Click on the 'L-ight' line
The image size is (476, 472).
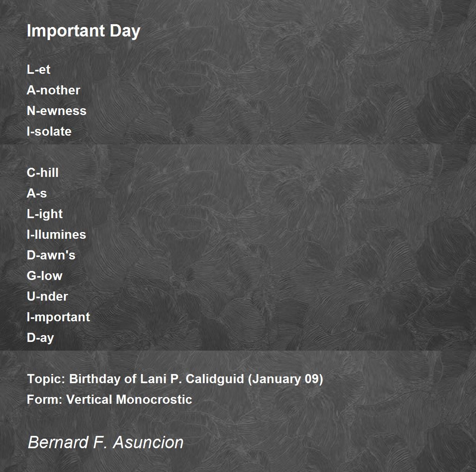45,214
